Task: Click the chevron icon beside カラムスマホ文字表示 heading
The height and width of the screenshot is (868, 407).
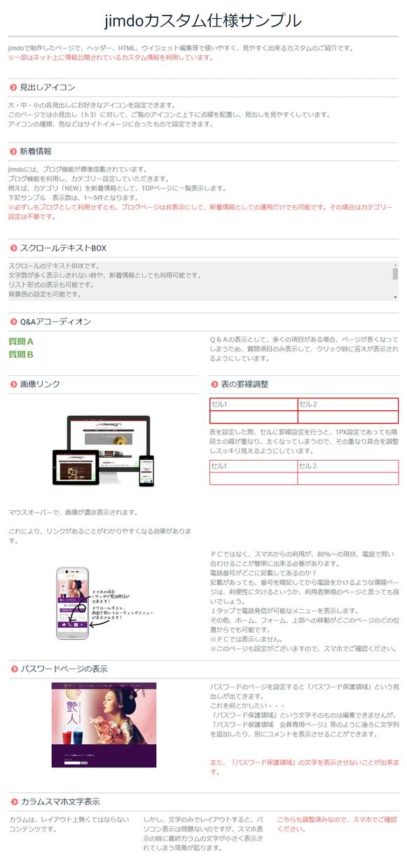Action: (x=13, y=802)
